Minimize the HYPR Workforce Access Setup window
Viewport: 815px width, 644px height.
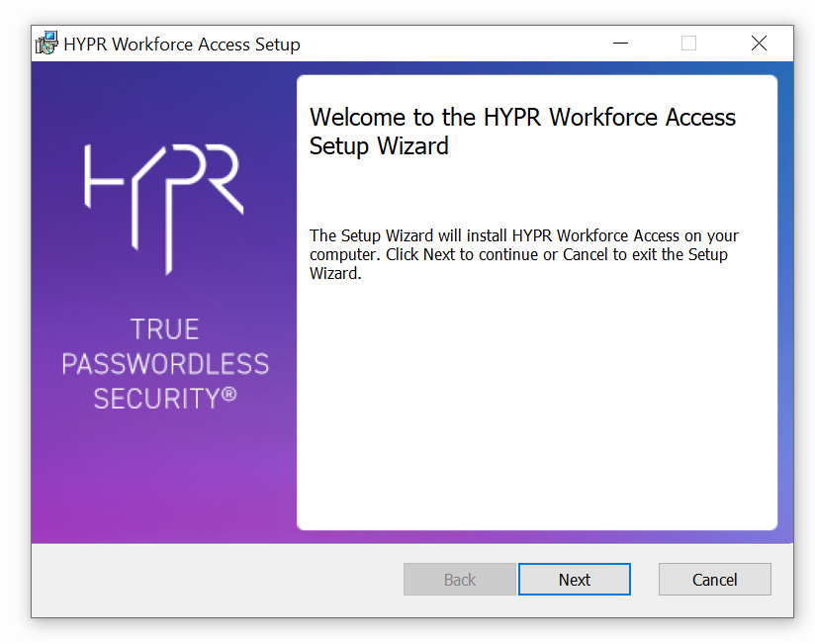[x=620, y=44]
